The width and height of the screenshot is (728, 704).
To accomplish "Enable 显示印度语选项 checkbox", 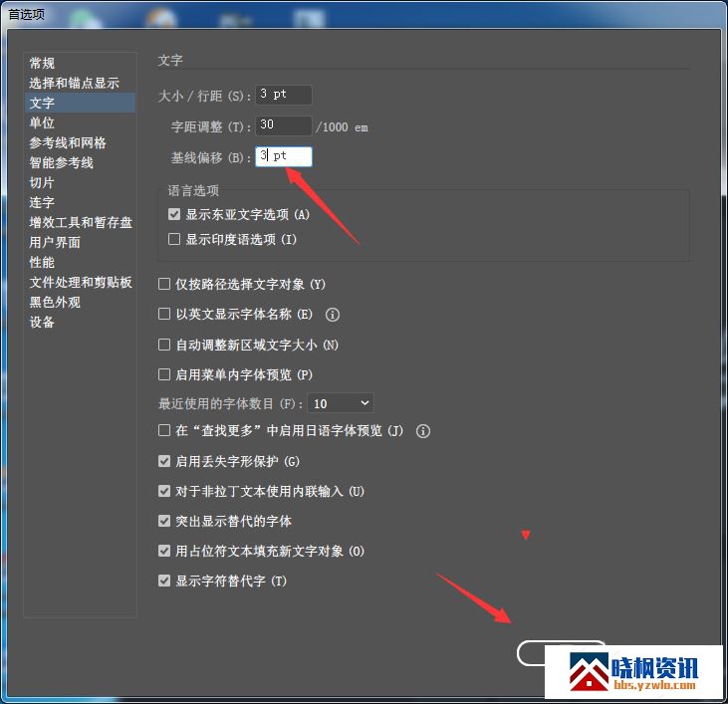I will 174,240.
